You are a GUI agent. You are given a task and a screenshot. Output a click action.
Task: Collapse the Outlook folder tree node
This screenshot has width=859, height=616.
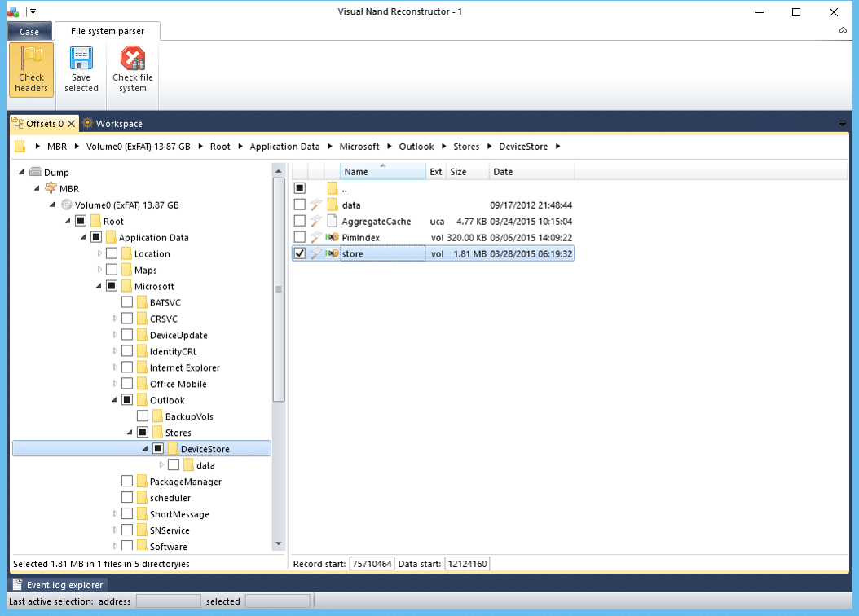click(x=114, y=400)
